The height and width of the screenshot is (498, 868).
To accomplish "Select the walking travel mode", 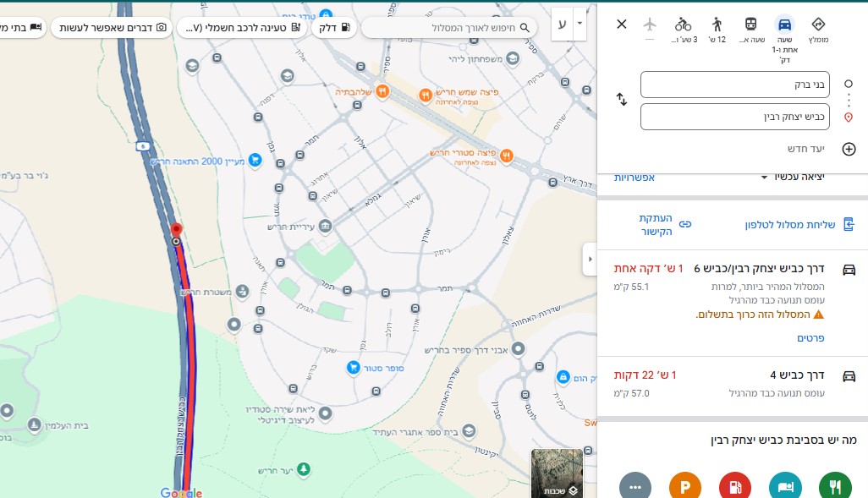I will [717, 25].
